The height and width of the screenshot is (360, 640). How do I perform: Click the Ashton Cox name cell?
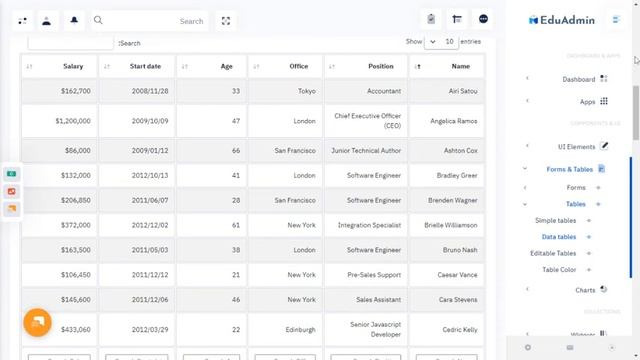[x=446, y=151]
